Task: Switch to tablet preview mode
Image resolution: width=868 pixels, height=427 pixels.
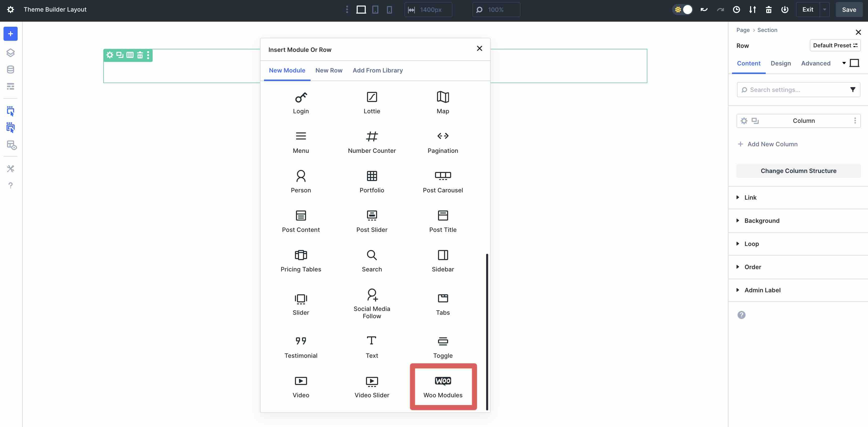Action: [375, 9]
